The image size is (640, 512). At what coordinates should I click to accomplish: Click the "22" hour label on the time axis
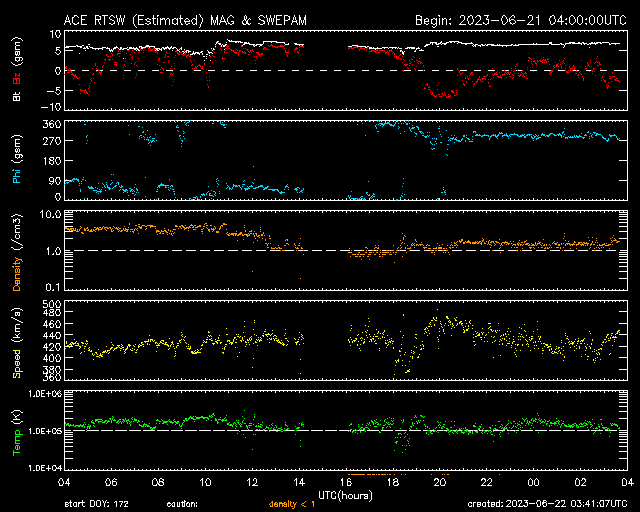point(487,483)
